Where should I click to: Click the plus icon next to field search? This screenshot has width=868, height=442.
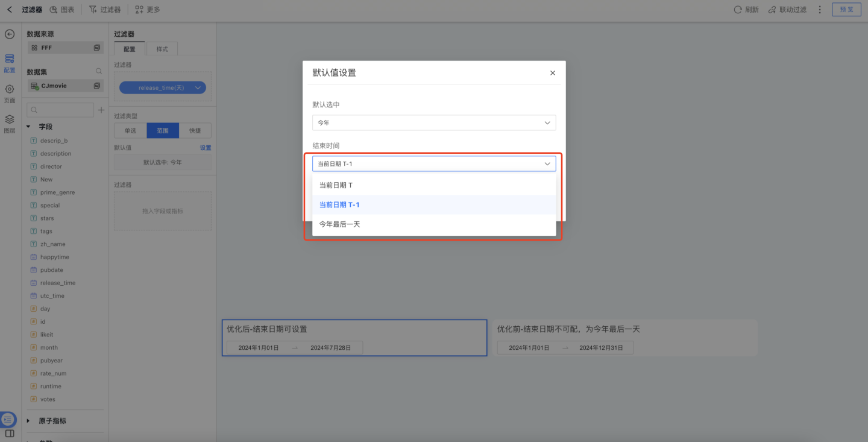point(101,110)
